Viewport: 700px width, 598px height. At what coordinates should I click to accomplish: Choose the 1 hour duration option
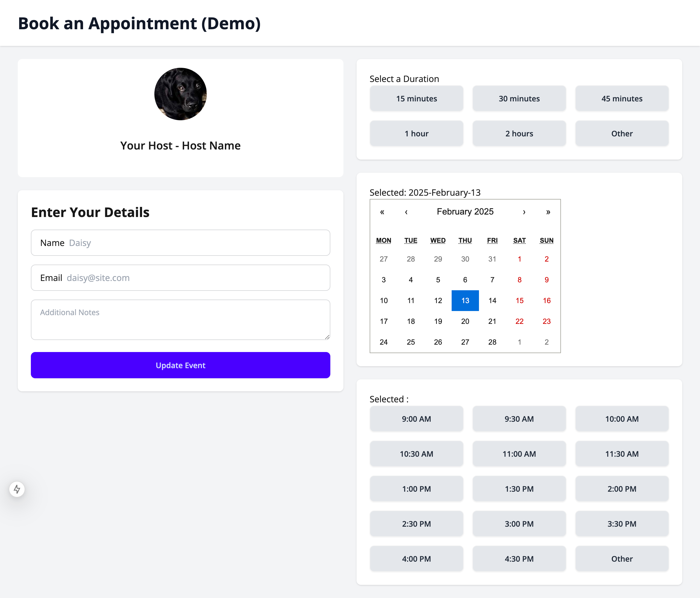[x=416, y=133]
